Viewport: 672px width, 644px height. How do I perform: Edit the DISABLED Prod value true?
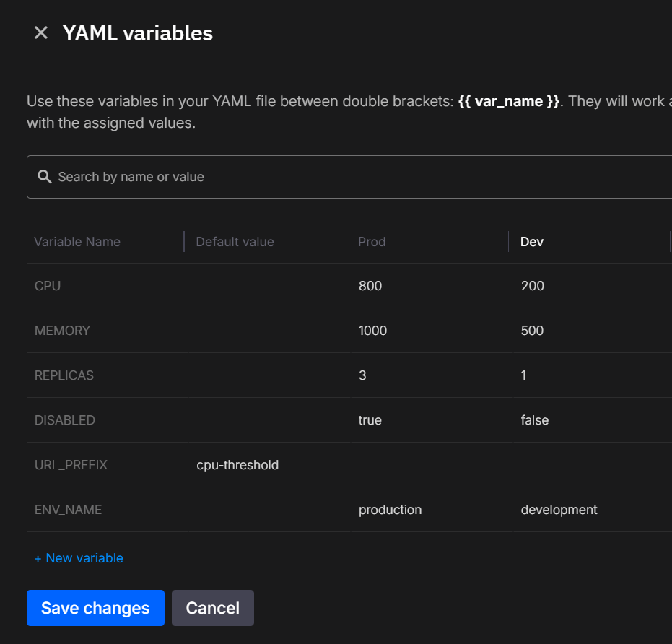coord(370,420)
